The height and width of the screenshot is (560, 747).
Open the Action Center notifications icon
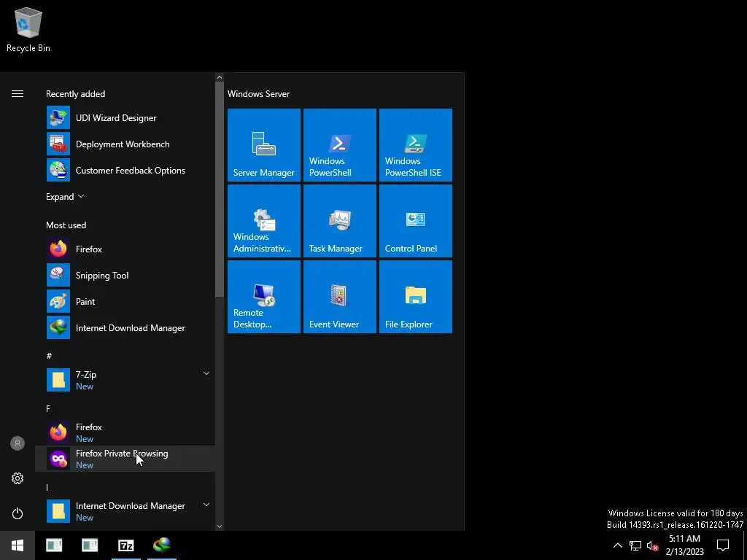point(723,545)
